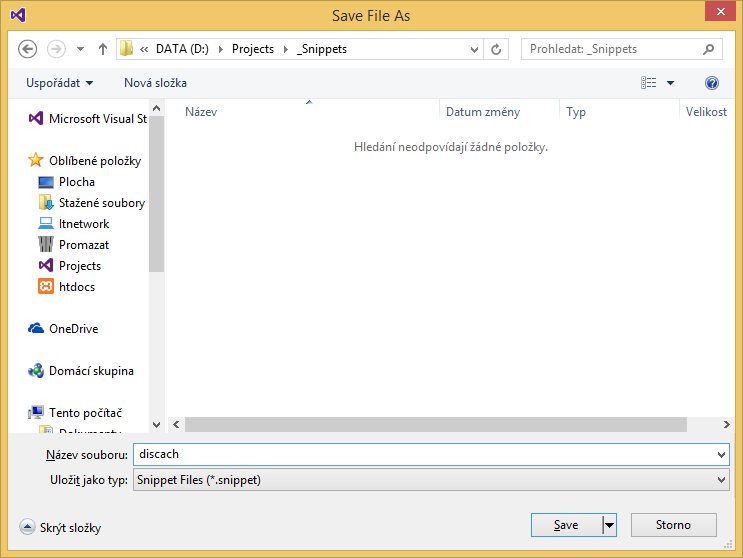Click the Back navigation arrow
This screenshot has width=743, height=558.
tap(27, 49)
